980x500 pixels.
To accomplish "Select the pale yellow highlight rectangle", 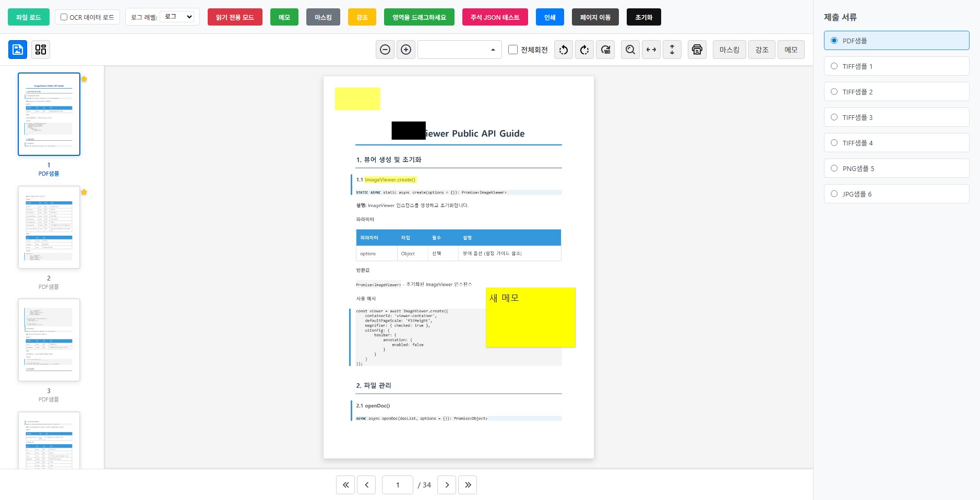I will (357, 99).
